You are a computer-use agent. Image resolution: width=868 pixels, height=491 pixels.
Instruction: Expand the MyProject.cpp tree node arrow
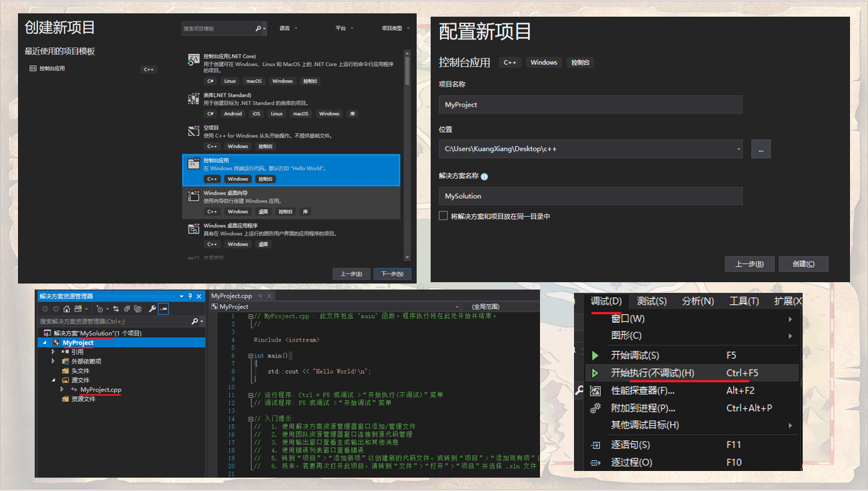point(62,390)
